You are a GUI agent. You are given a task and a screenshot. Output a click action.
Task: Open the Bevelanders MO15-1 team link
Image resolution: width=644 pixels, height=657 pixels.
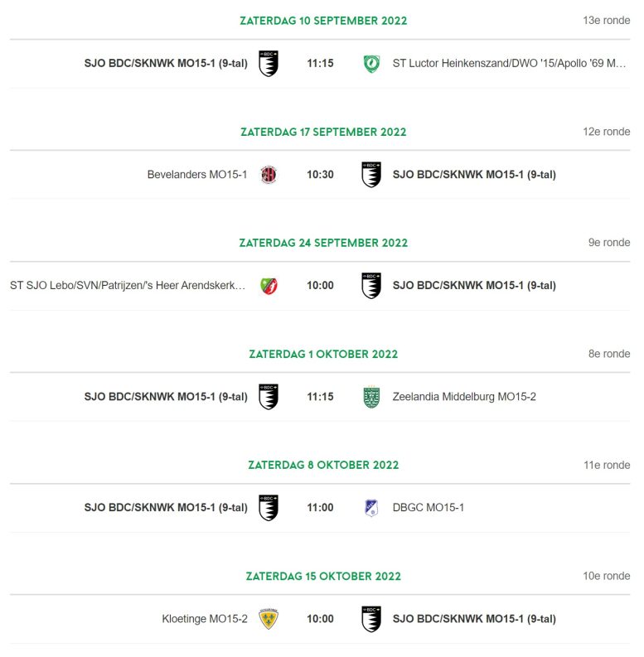tap(197, 175)
